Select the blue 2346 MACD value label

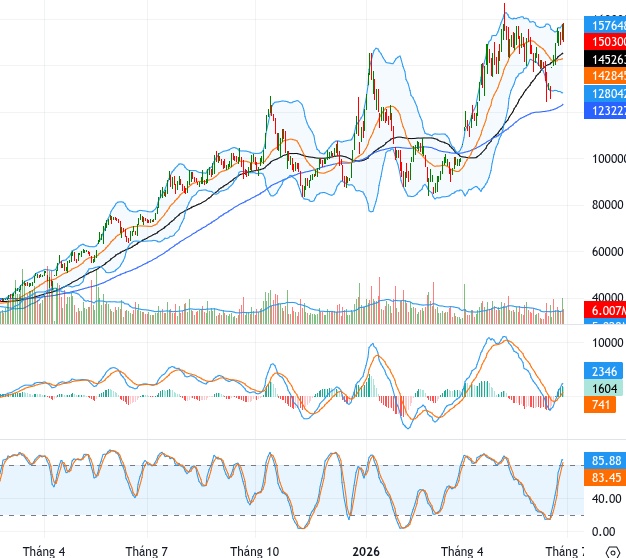pos(603,371)
